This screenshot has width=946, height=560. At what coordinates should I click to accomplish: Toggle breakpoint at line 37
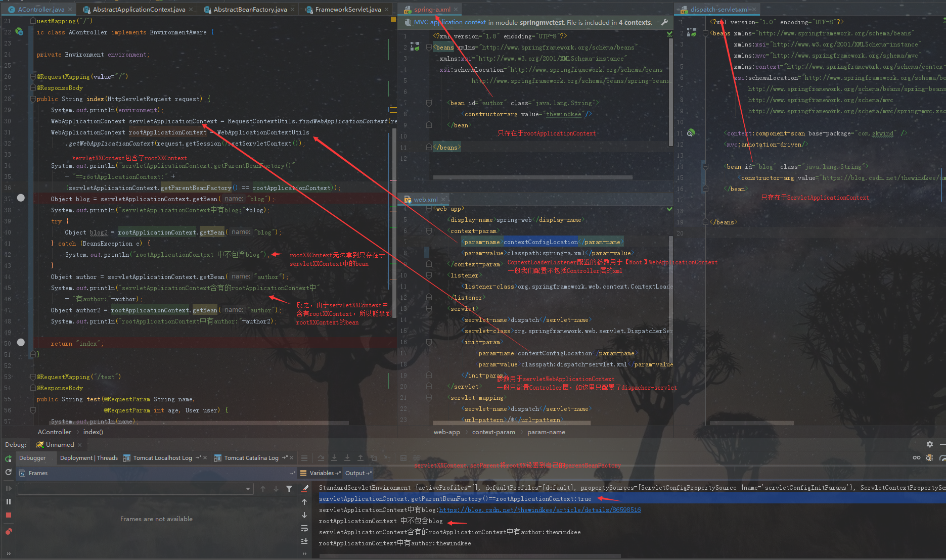click(21, 198)
